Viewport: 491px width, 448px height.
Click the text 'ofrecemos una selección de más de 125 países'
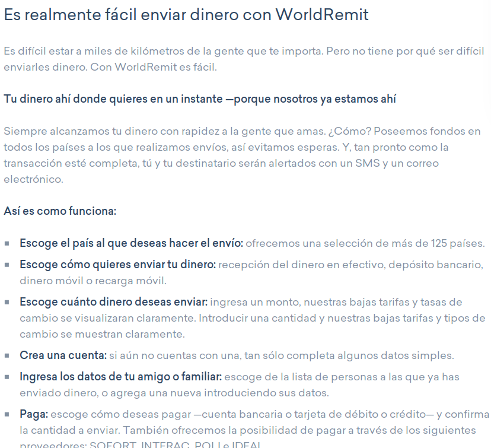[365, 243]
